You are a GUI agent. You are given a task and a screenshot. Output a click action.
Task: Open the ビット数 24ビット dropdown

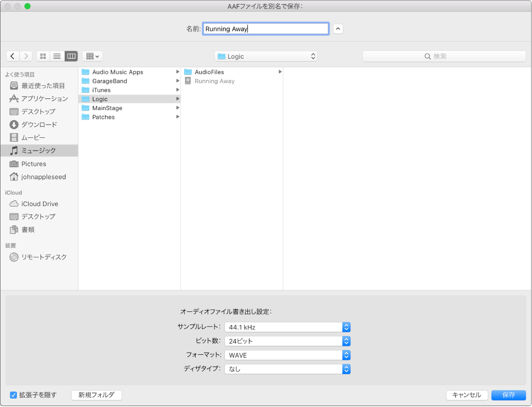coord(287,341)
